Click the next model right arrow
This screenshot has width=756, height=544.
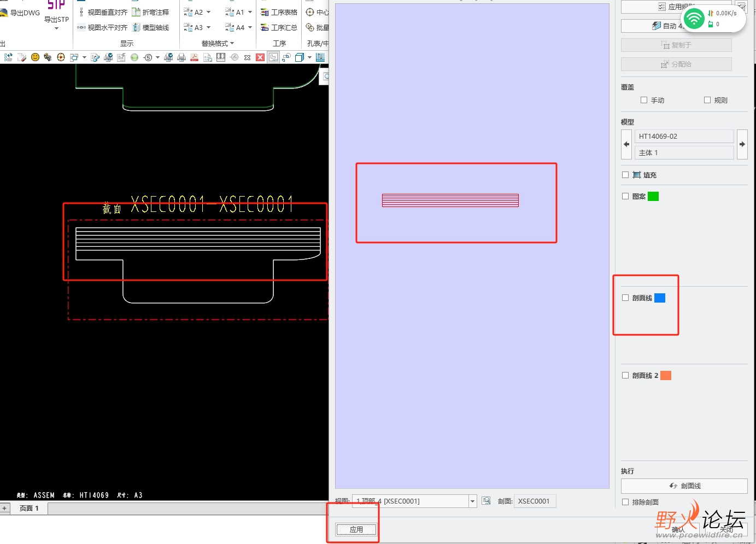tap(742, 144)
